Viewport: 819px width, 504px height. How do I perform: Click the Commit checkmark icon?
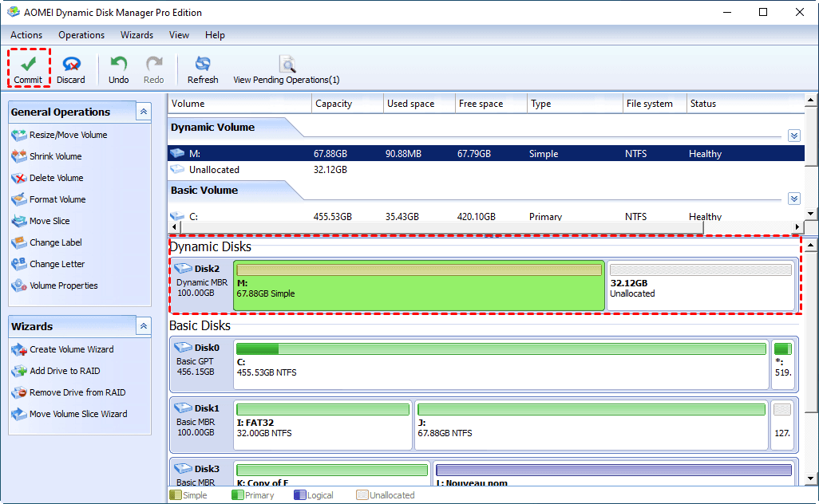pos(29,64)
